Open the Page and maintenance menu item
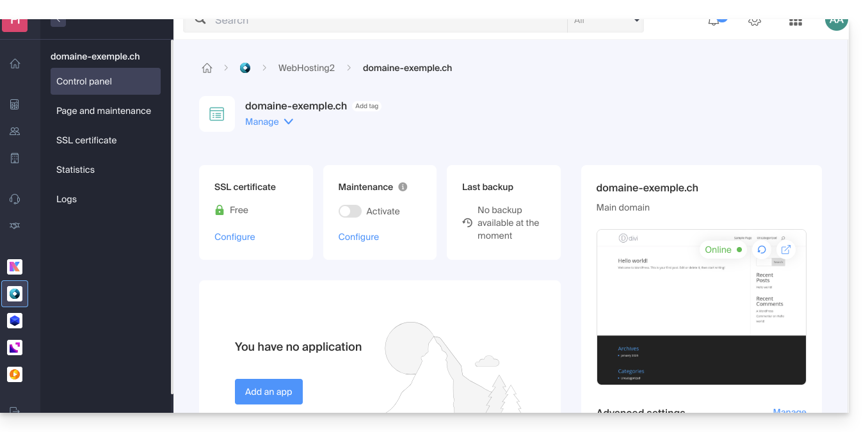 104,111
